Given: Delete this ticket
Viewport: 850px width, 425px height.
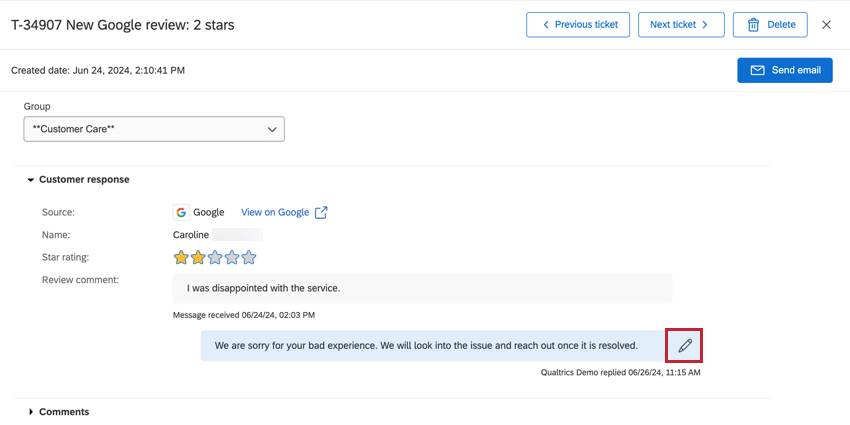Looking at the screenshot, I should (771, 25).
